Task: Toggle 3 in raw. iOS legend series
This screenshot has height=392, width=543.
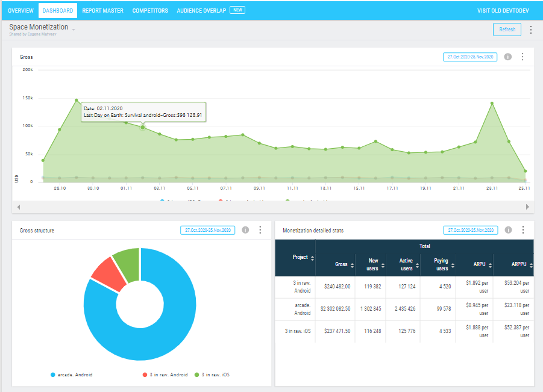Action: pyautogui.click(x=212, y=375)
